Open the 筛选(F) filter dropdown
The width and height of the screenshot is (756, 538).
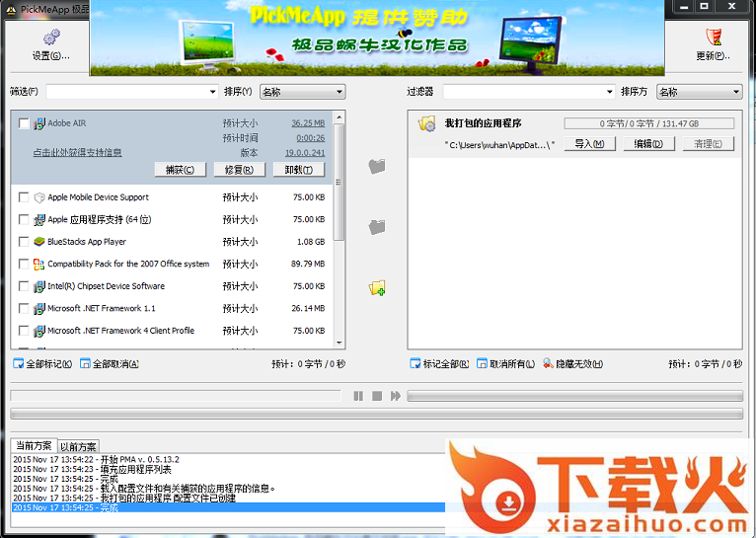[212, 92]
